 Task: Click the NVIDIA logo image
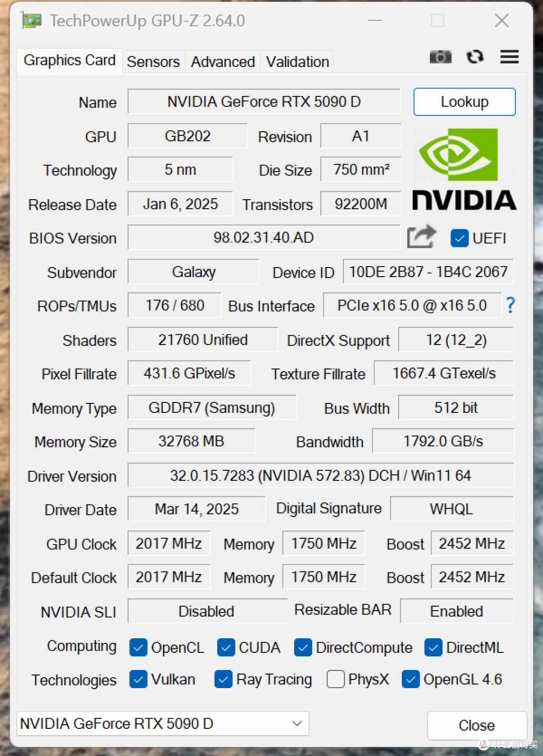tap(464, 170)
